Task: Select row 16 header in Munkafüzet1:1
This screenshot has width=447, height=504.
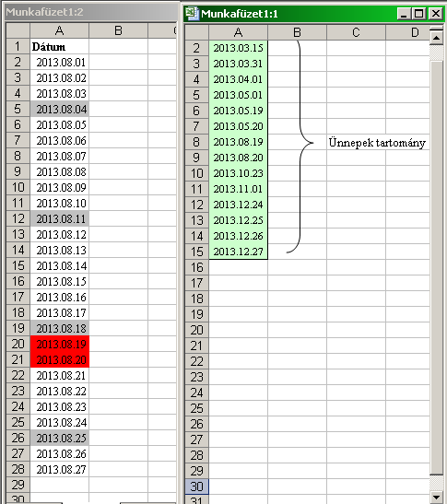Action: pos(197,267)
